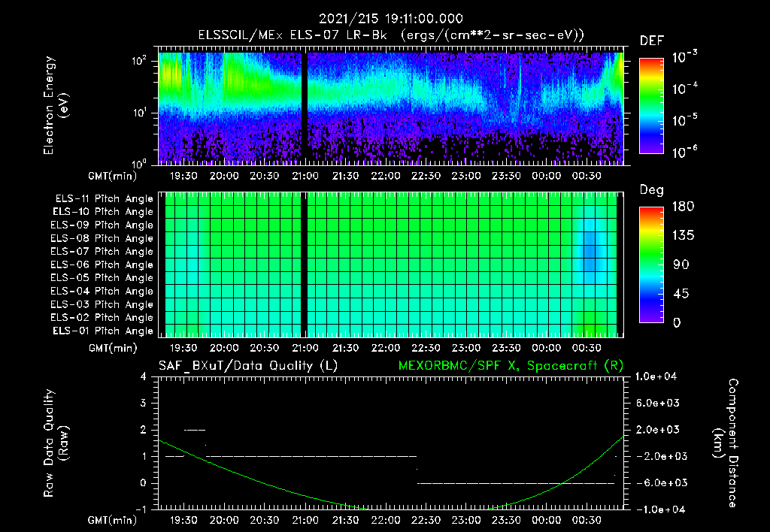Click the DEF color bar

pos(651,106)
